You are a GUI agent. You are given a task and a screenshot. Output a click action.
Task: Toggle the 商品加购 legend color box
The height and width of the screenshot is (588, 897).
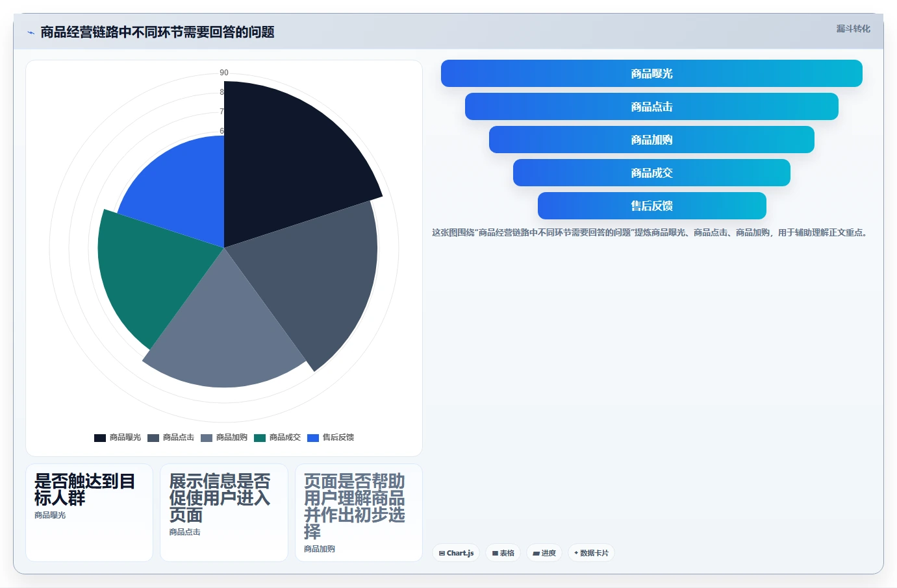click(x=207, y=438)
